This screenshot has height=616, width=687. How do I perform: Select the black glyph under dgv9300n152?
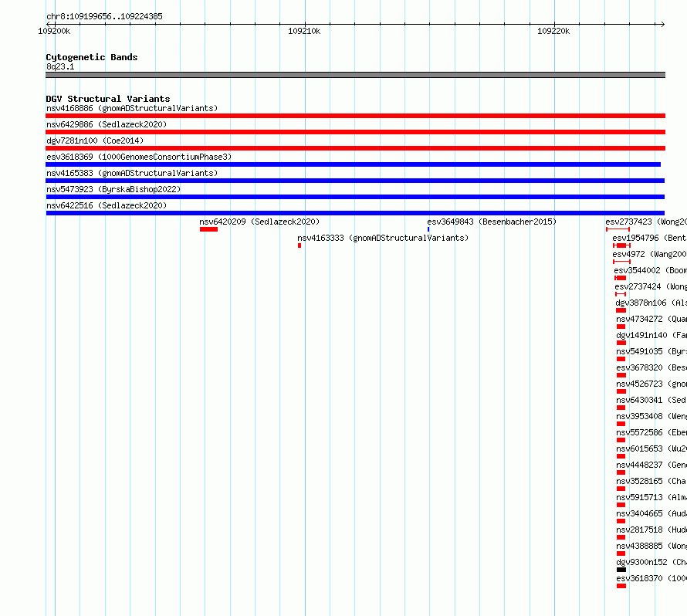point(621,570)
